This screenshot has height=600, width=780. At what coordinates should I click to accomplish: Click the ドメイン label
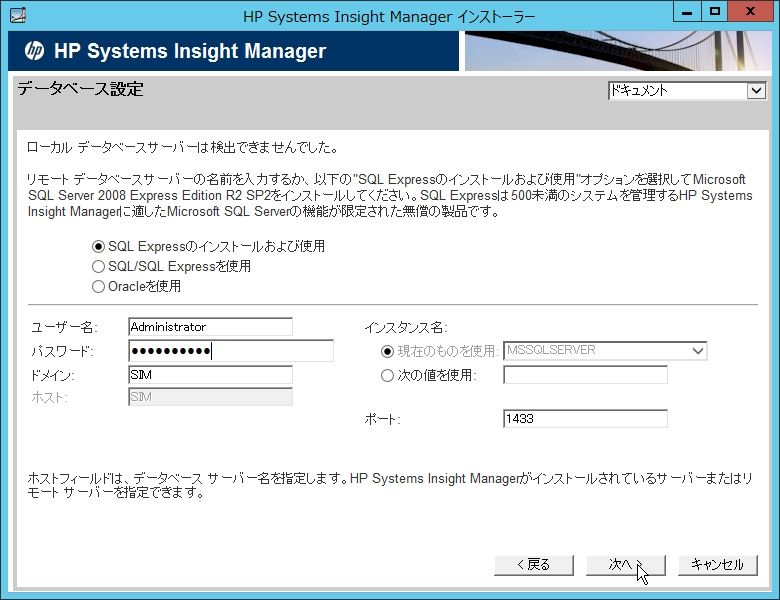pyautogui.click(x=53, y=376)
